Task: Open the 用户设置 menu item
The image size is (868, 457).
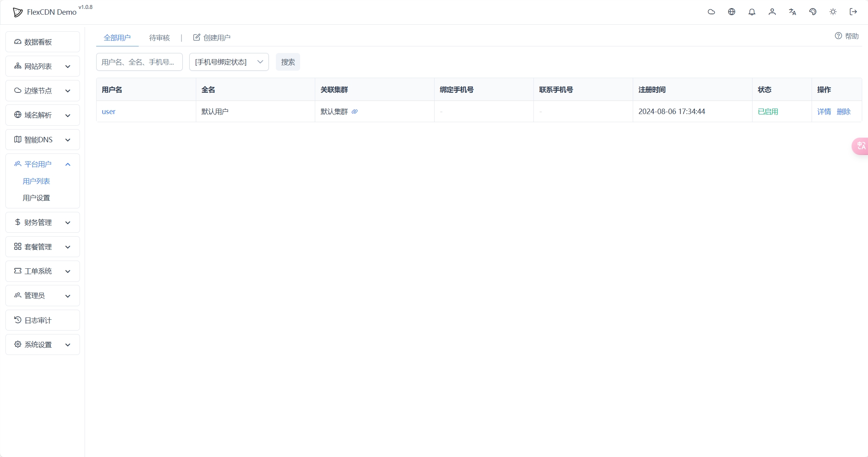Action: 36,198
